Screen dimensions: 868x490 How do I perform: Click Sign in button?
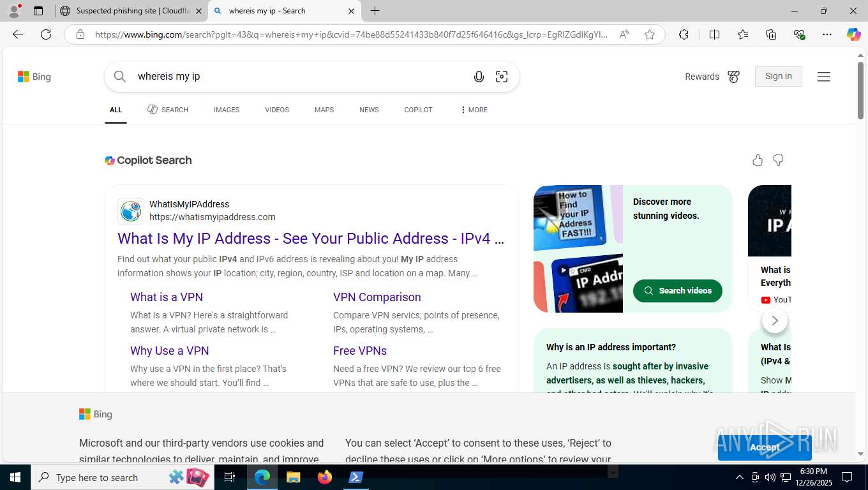click(x=779, y=76)
